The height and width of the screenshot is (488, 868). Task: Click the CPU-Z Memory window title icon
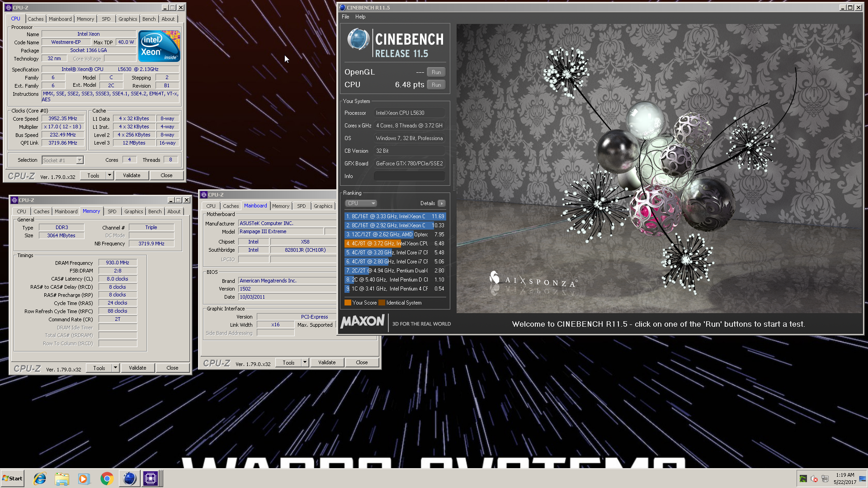pyautogui.click(x=14, y=200)
